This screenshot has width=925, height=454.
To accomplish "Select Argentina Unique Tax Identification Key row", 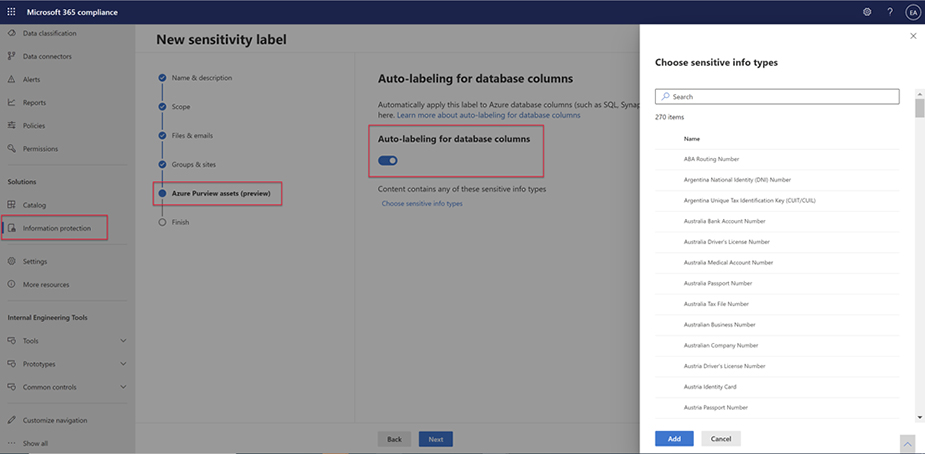I will point(777,200).
